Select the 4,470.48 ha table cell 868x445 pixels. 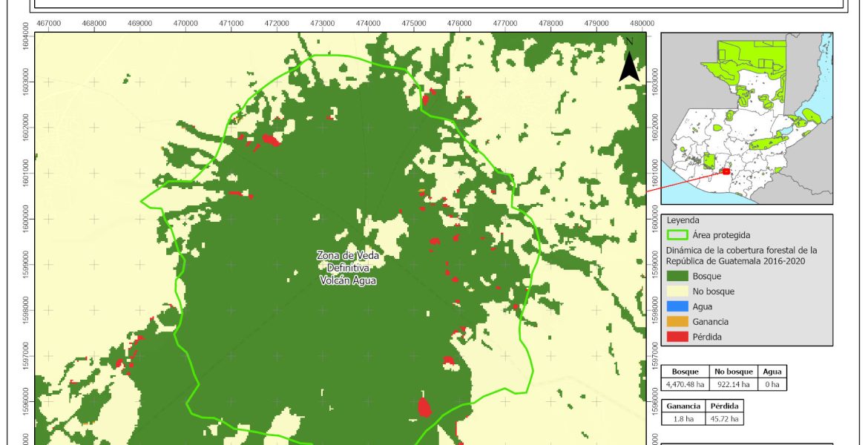(686, 384)
